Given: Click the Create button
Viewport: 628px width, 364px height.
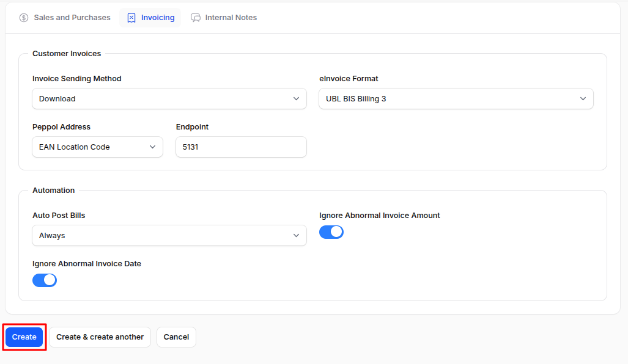Looking at the screenshot, I should pos(24,337).
